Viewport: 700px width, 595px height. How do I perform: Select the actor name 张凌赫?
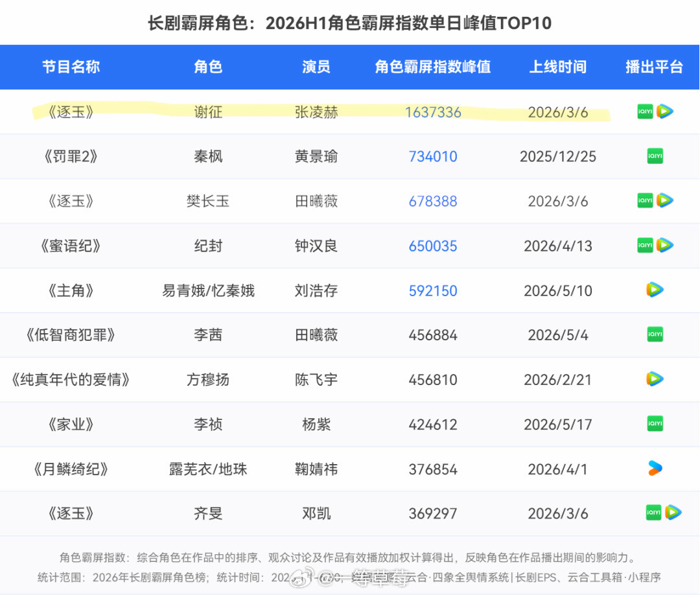point(316,112)
